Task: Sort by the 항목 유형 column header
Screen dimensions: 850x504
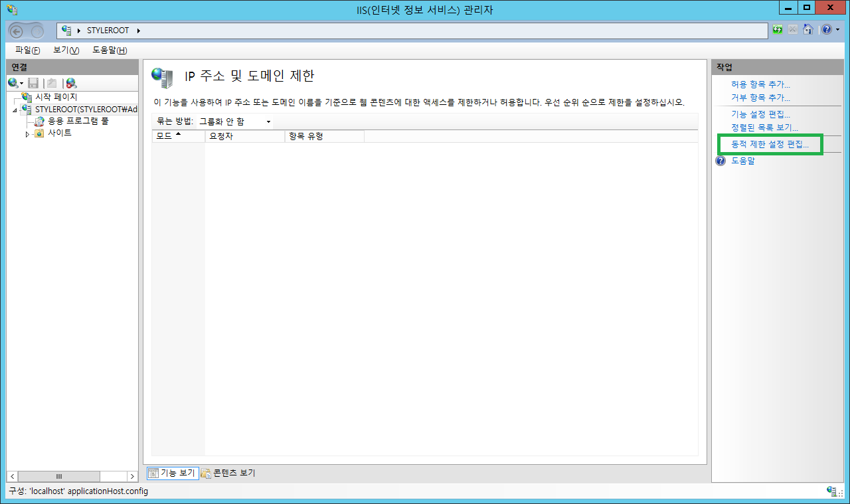Action: click(325, 136)
